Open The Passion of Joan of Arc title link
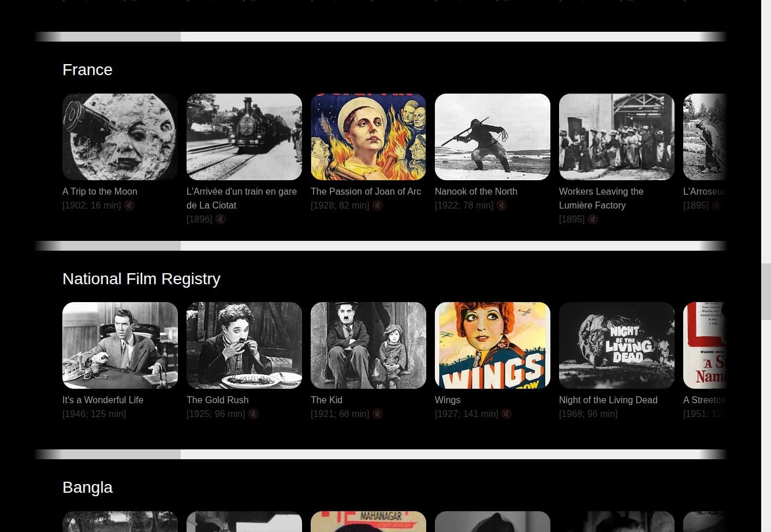This screenshot has width=771, height=532. click(366, 191)
